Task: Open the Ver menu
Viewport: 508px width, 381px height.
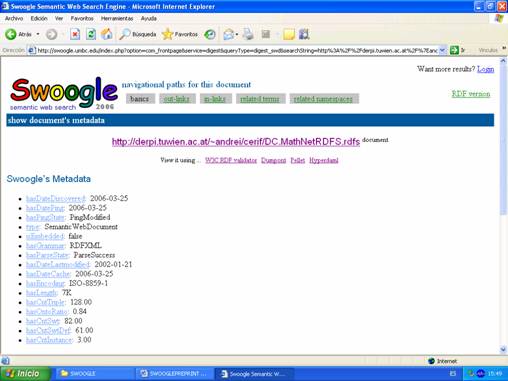Action: (x=59, y=18)
